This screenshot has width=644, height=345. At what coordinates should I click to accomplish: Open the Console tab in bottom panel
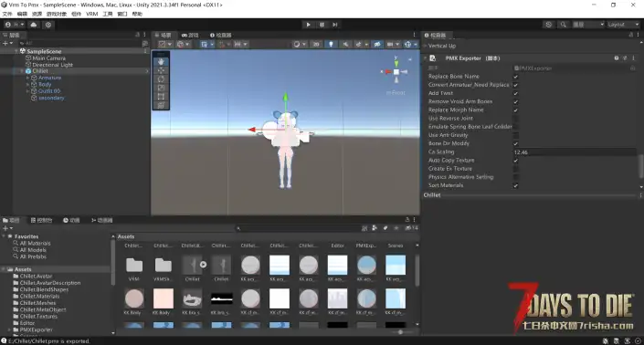point(41,220)
